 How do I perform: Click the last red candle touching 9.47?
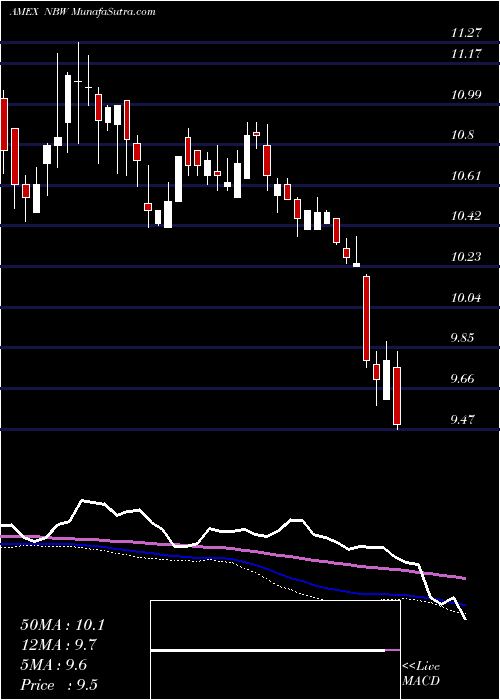coord(397,396)
